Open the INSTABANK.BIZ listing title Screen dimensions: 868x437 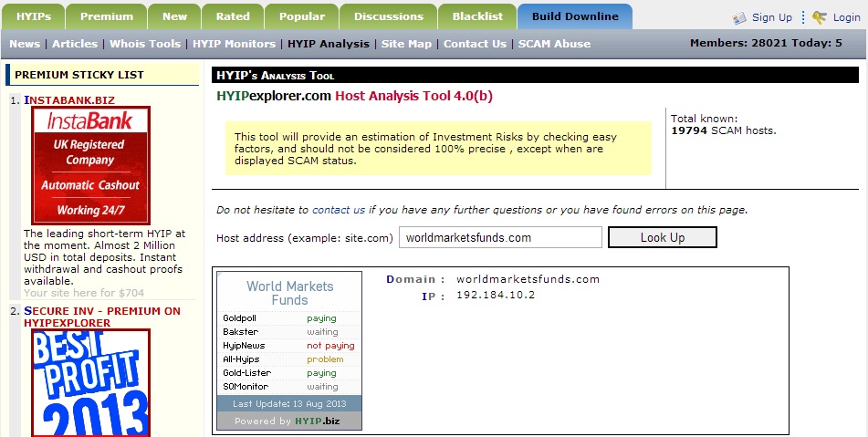pyautogui.click(x=69, y=100)
